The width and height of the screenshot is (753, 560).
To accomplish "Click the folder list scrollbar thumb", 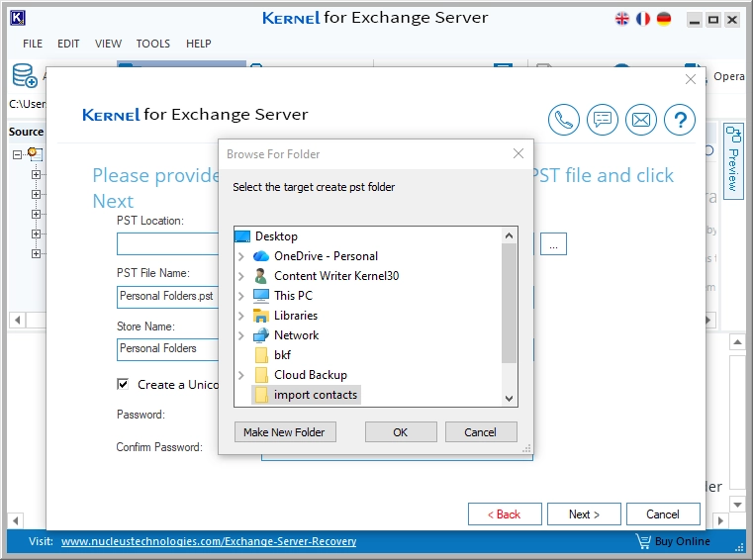I will click(x=509, y=304).
